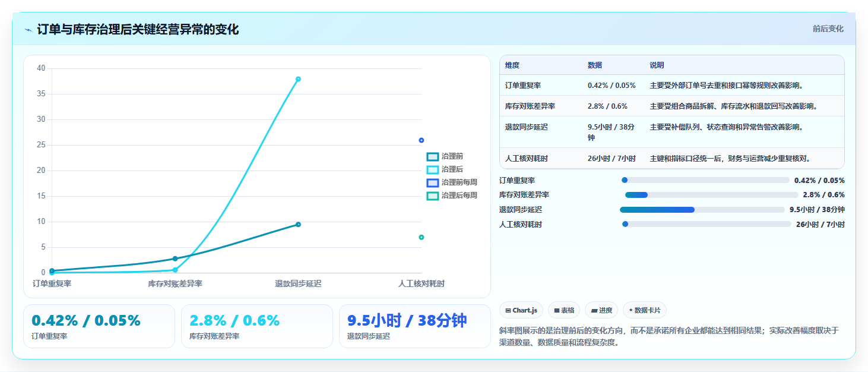The width and height of the screenshot is (868, 372).
Task: Click the 数据 column header
Action: point(595,65)
